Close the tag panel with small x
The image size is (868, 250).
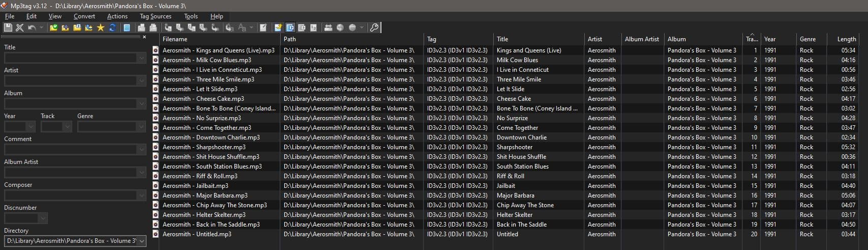pyautogui.click(x=144, y=37)
